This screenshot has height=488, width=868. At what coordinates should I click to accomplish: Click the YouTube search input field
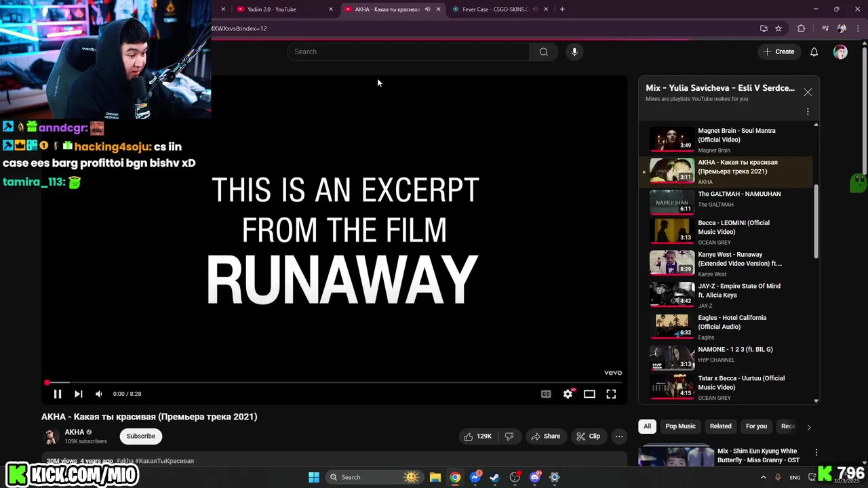coord(408,52)
